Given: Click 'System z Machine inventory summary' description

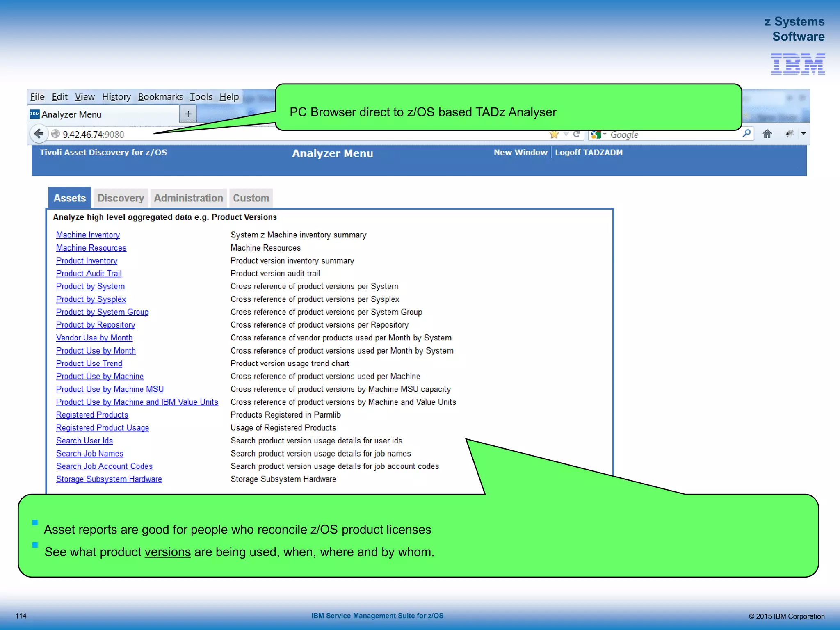Looking at the screenshot, I should pyautogui.click(x=298, y=235).
